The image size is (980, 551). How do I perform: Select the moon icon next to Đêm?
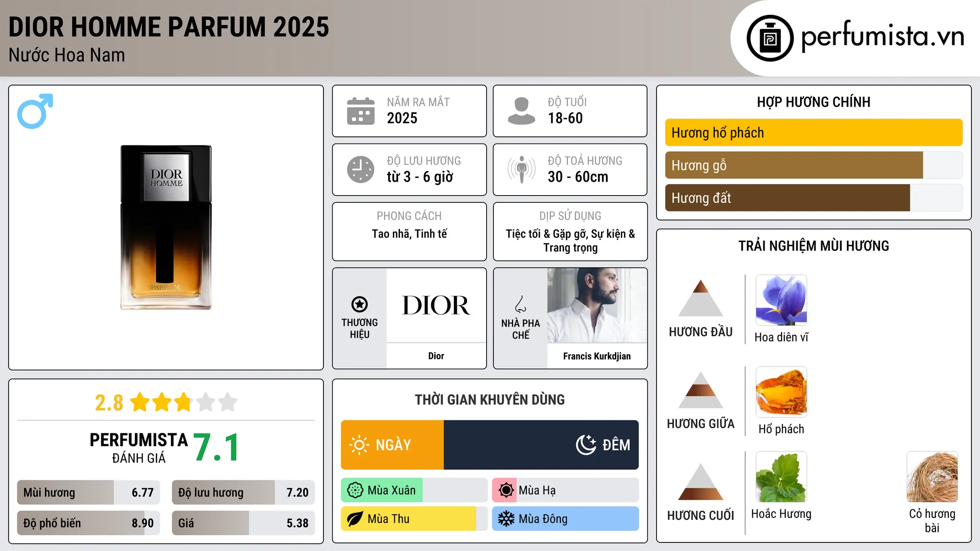tap(586, 445)
